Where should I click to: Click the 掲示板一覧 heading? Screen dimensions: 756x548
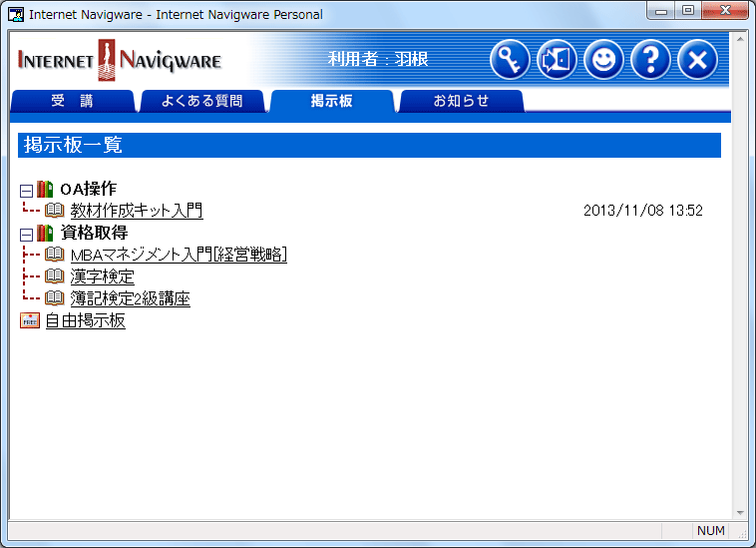pyautogui.click(x=73, y=145)
